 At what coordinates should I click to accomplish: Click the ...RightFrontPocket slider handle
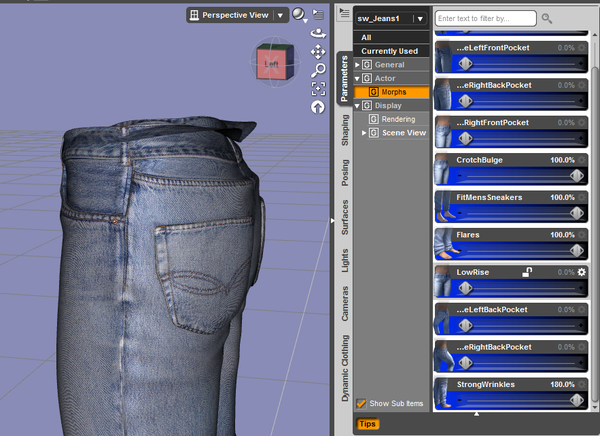(465, 138)
